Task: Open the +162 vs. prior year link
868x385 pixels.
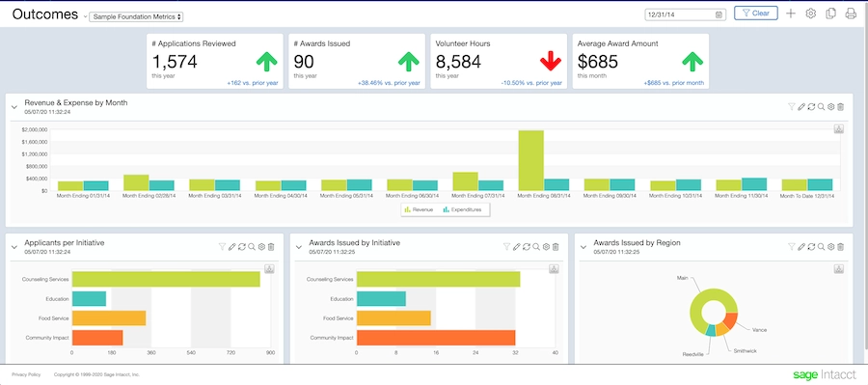Action: pyautogui.click(x=253, y=83)
